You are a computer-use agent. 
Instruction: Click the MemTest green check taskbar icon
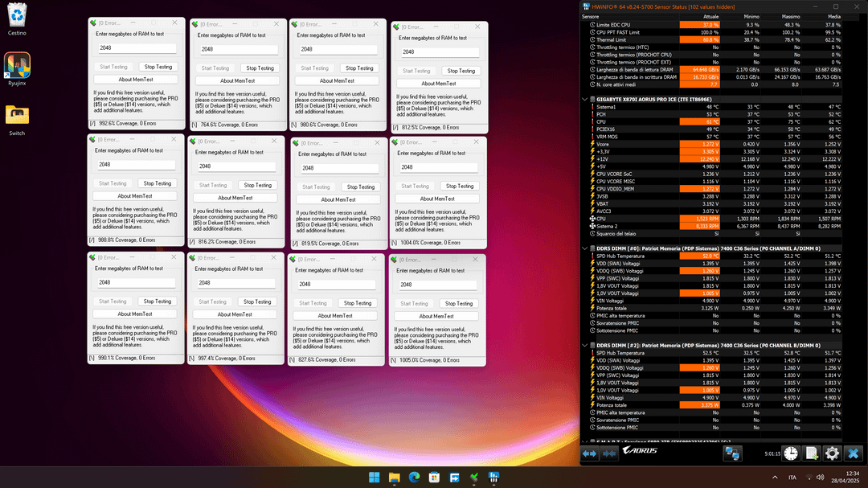[x=474, y=478]
